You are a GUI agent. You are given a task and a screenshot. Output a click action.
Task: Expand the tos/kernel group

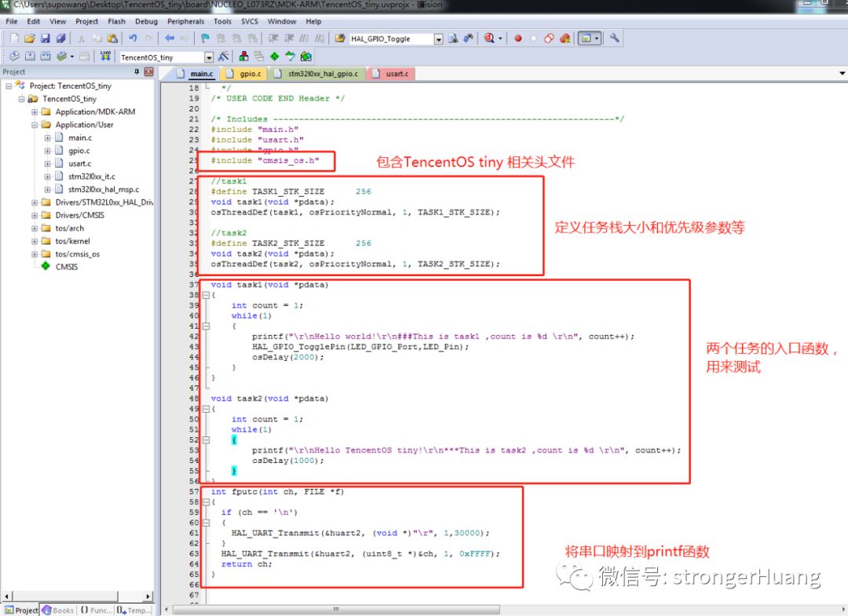tap(35, 241)
